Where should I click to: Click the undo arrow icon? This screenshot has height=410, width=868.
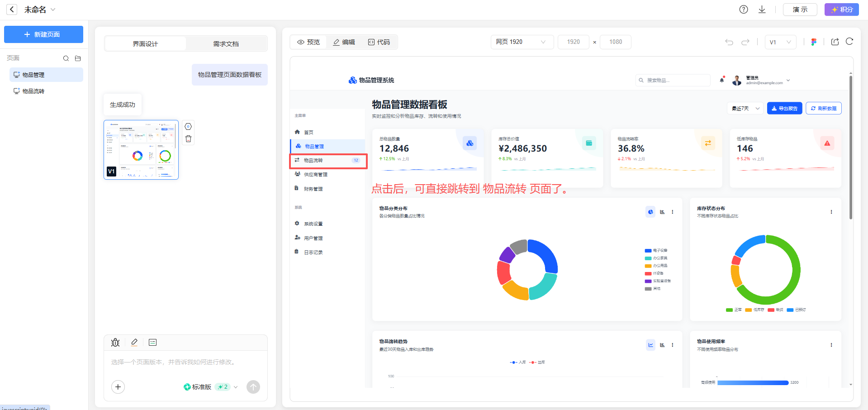click(729, 42)
